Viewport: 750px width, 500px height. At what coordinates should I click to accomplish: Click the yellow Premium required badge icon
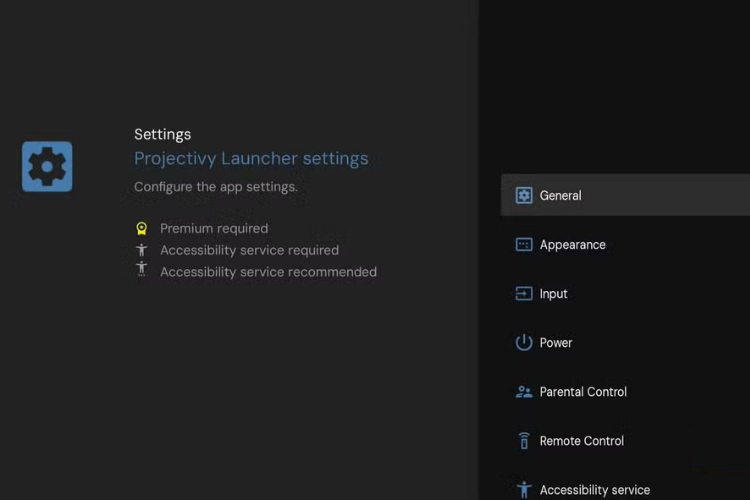tap(142, 229)
